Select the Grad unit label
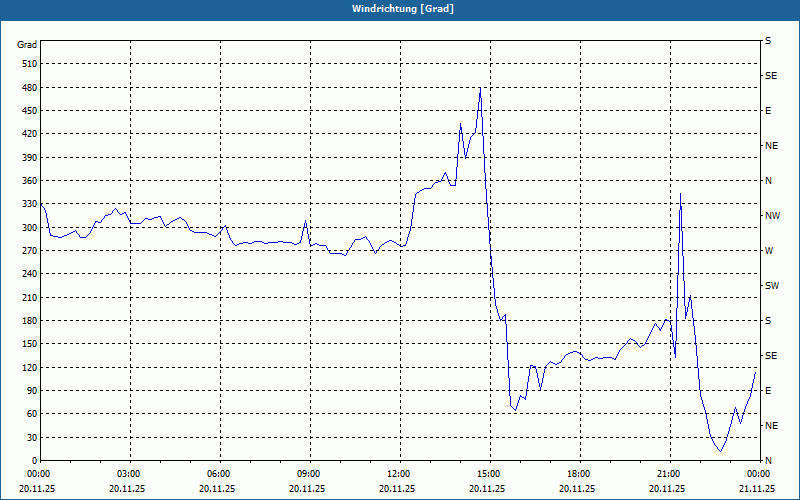The image size is (800, 500). (27, 45)
